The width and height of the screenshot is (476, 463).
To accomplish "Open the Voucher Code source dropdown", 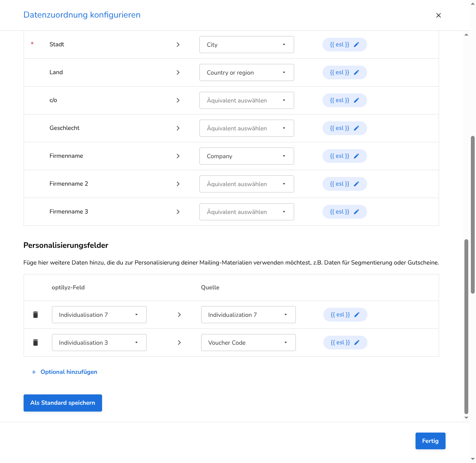I will [248, 343].
